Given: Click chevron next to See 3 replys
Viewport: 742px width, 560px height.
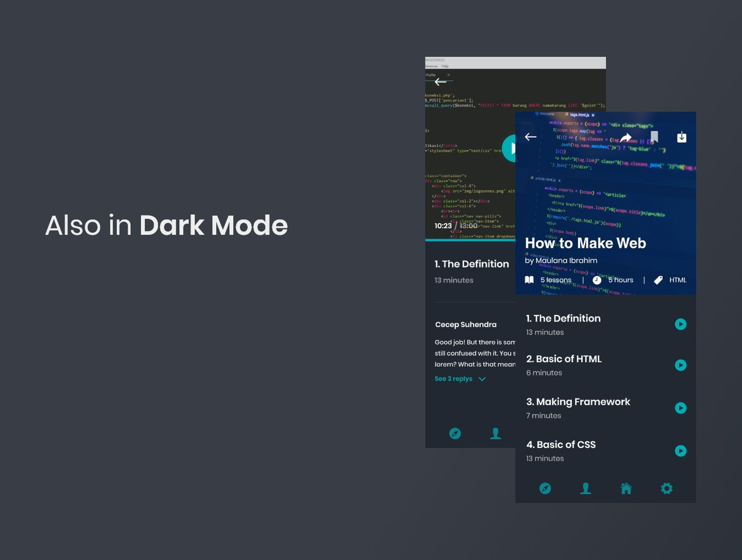Looking at the screenshot, I should click(482, 379).
